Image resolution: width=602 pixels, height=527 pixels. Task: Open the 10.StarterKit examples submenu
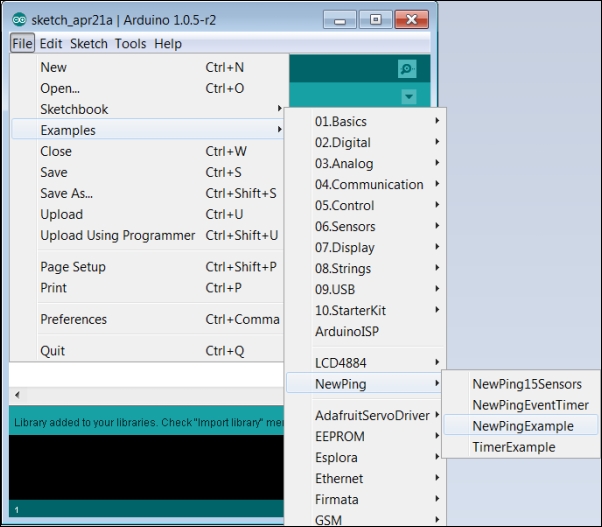click(x=366, y=310)
